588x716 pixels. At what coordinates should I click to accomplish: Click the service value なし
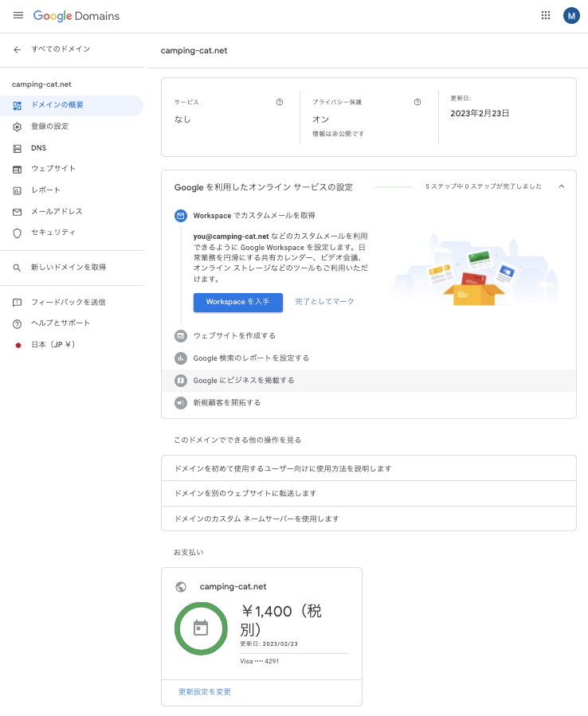tap(182, 119)
